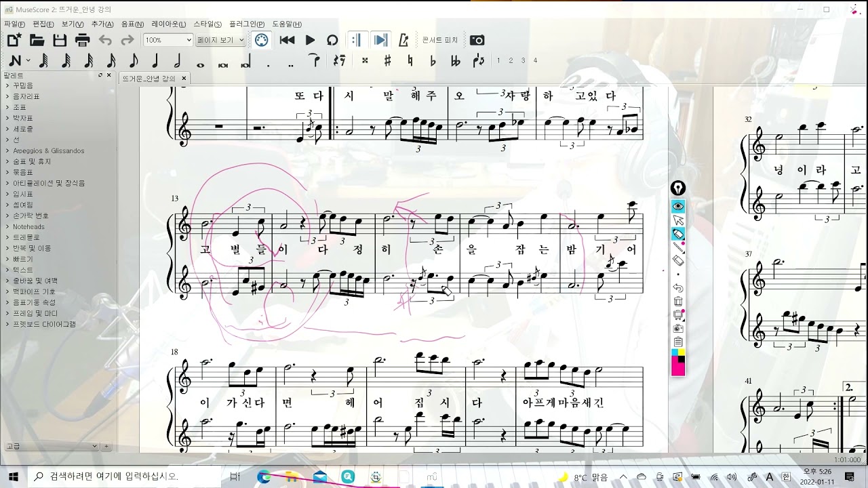Open image capture with the camera icon
Image resolution: width=868 pixels, height=488 pixels.
(x=477, y=40)
